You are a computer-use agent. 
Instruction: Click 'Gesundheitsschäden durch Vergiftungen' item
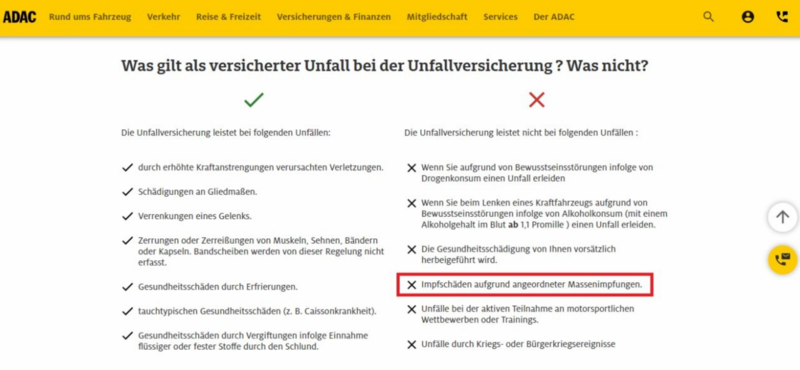click(253, 341)
